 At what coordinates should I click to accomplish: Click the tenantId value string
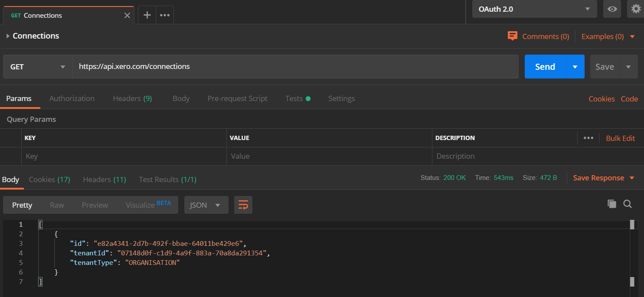(192, 253)
